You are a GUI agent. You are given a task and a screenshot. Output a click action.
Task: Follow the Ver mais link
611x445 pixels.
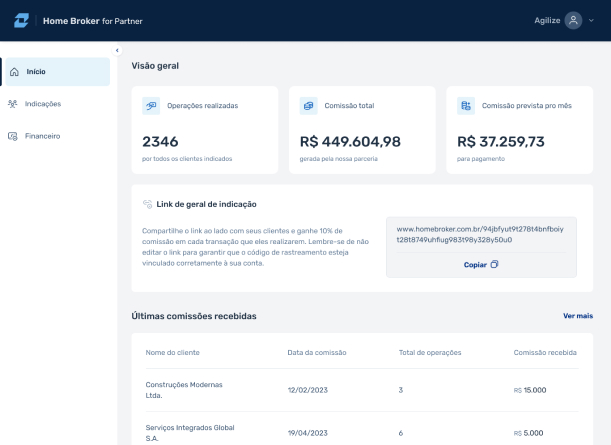point(577,316)
